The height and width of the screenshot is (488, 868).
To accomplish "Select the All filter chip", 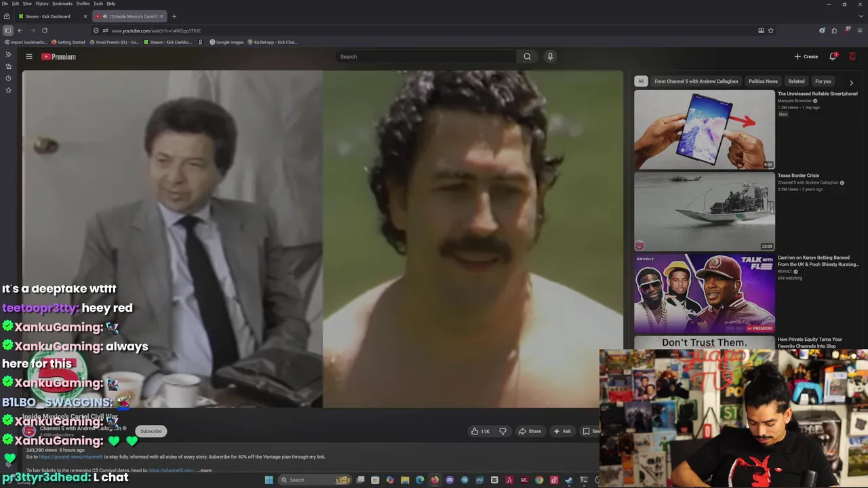I will click(640, 81).
